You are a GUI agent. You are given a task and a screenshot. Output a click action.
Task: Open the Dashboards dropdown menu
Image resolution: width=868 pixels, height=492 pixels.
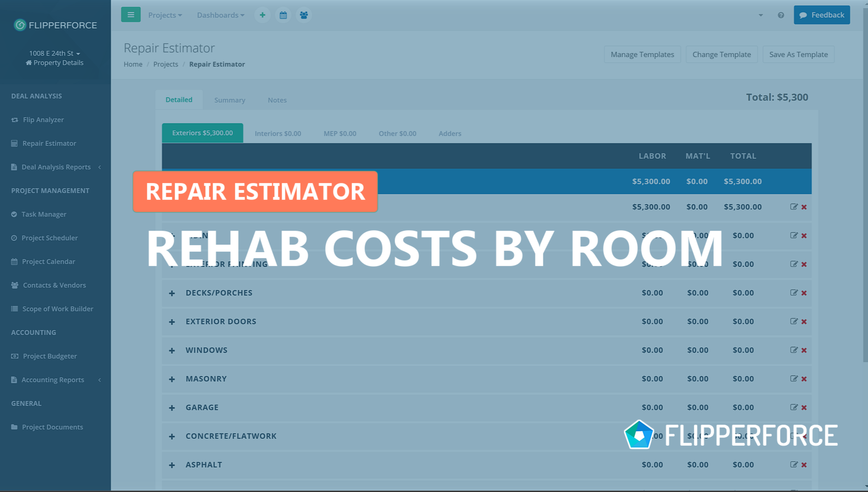pos(220,15)
